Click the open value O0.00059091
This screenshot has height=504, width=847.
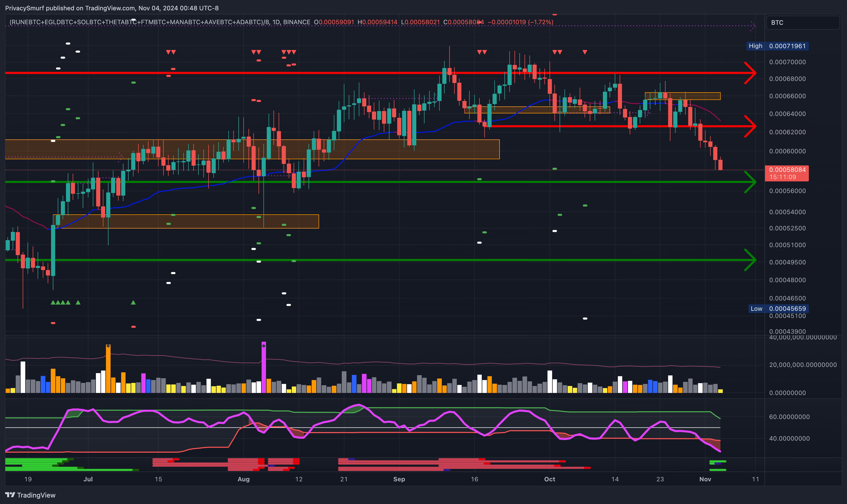[x=334, y=22]
